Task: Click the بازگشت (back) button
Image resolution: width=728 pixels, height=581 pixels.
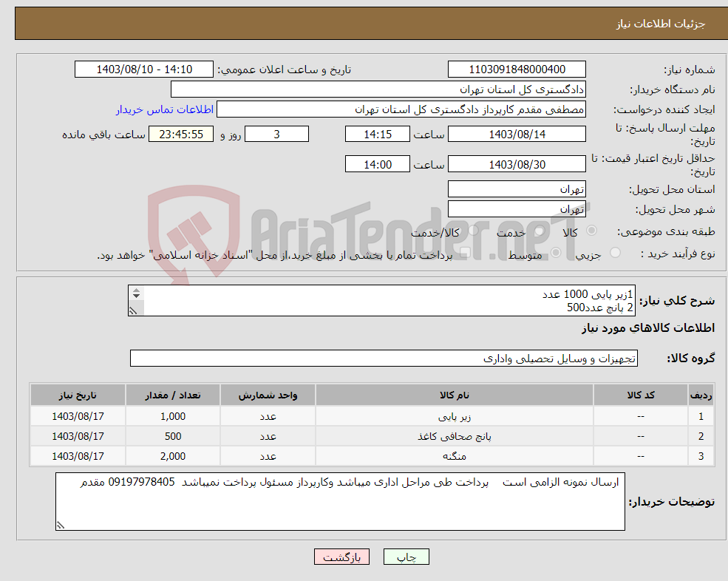Action: click(341, 557)
